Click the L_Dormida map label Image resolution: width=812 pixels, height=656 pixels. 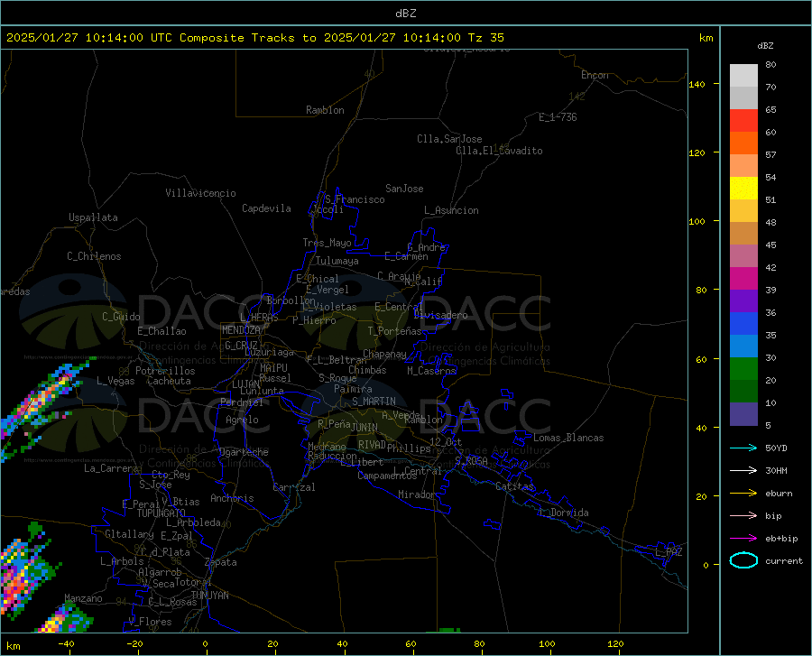pos(563,513)
